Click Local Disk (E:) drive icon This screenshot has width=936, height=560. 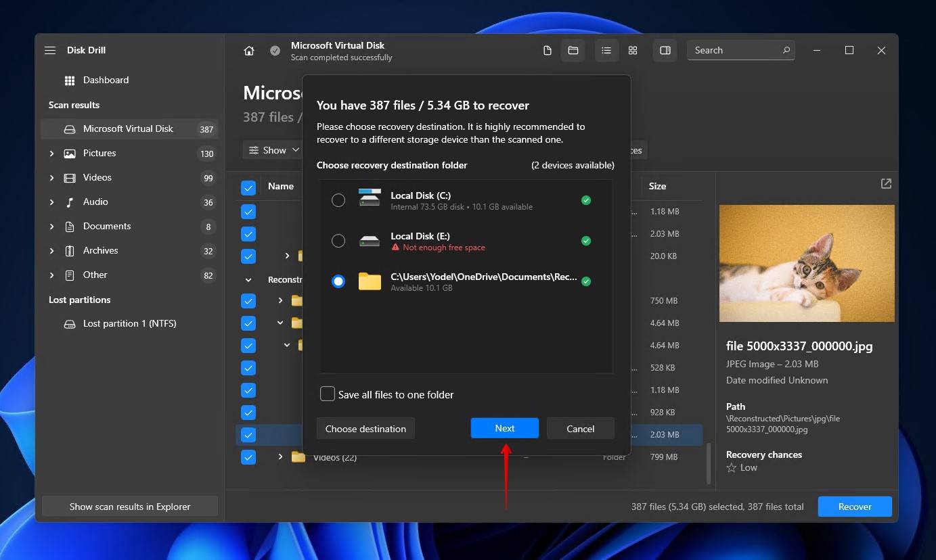pos(370,241)
